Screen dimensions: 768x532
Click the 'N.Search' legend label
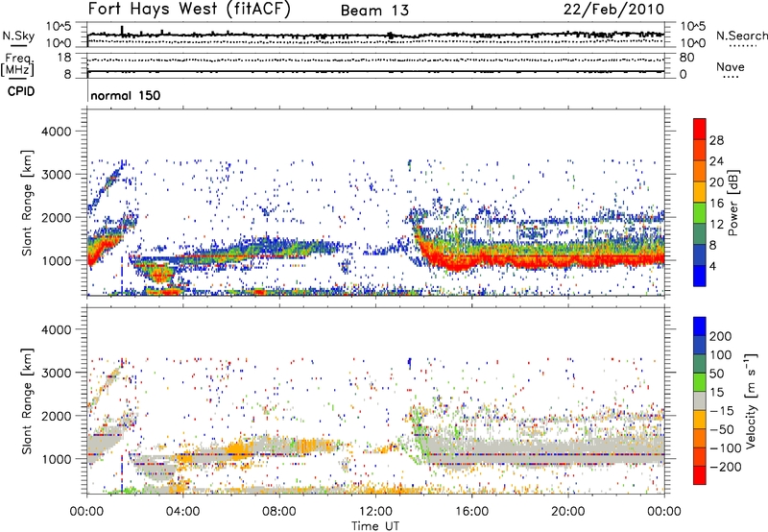point(742,36)
